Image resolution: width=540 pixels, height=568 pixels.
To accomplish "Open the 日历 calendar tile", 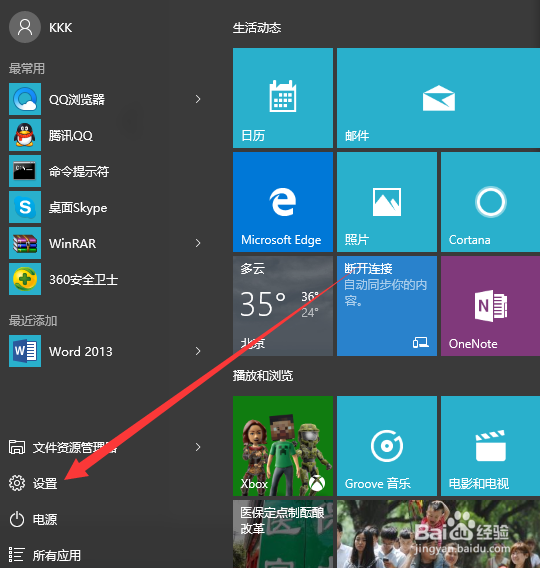I will [283, 98].
